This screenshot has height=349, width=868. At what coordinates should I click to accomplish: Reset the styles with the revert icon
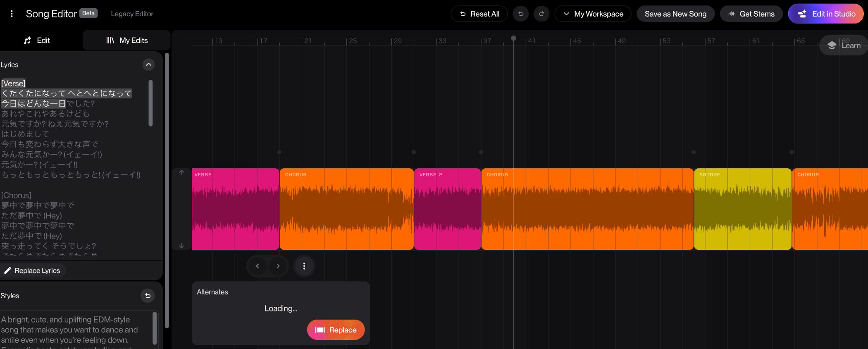[x=148, y=296]
